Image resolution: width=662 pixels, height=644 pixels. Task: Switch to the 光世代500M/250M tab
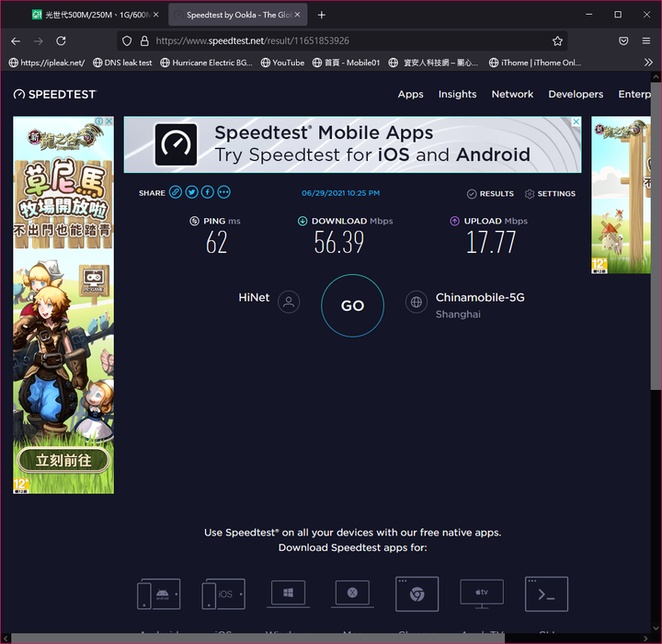[x=97, y=15]
